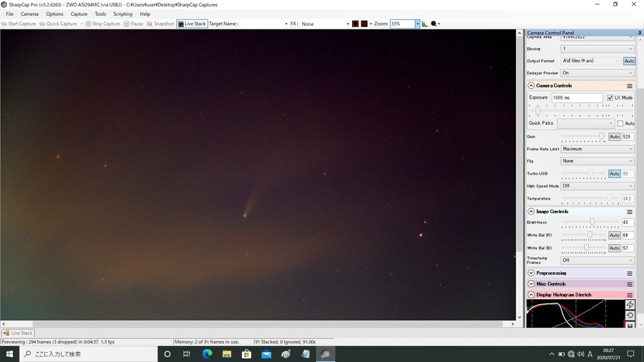
Task: Pin the Camera Control Panel
Action: 640,32
